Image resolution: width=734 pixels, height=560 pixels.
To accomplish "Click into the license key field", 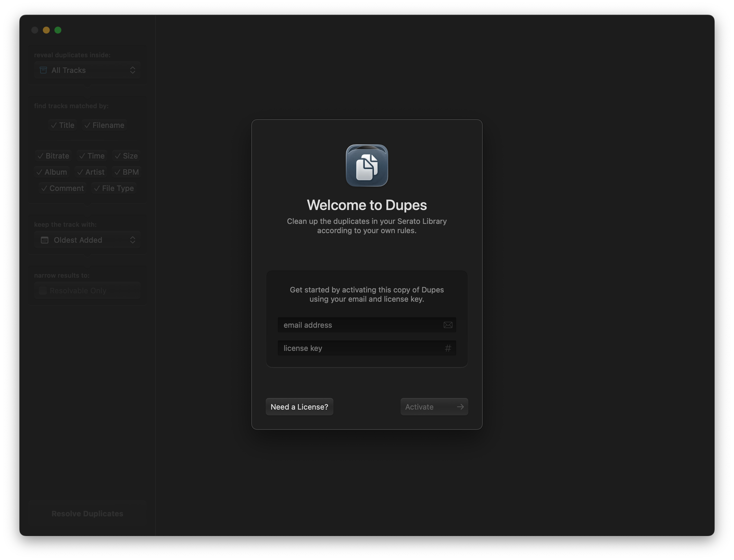I will (x=360, y=348).
